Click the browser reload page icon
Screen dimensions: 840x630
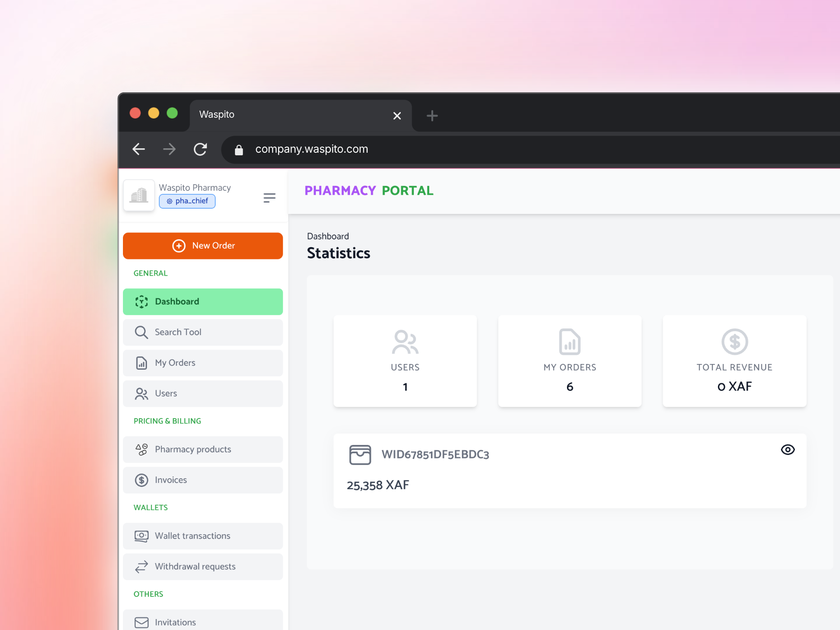(200, 150)
